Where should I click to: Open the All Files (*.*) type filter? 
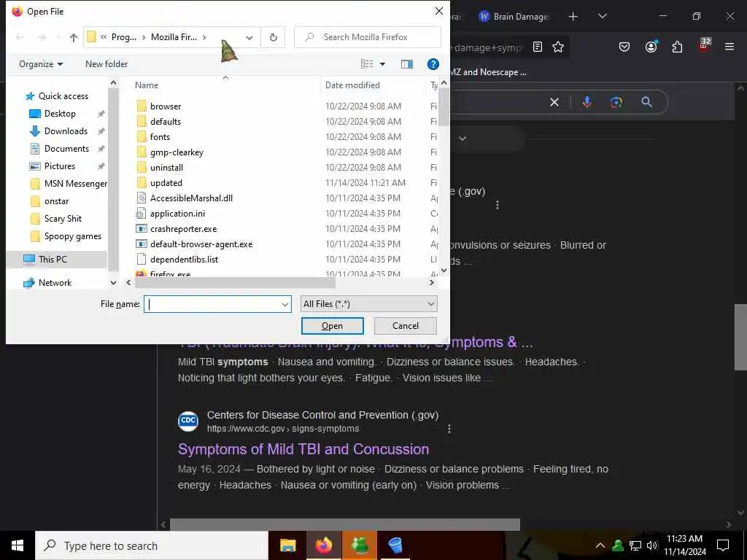368,304
